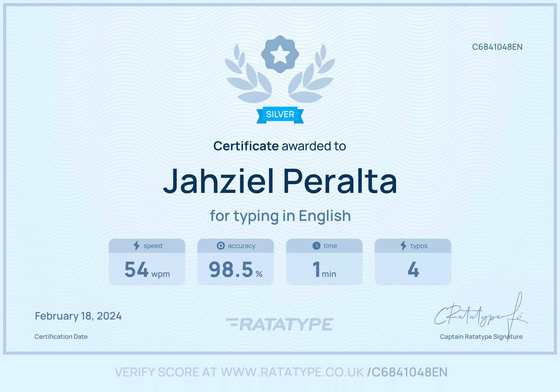
Task: Click the date February 18, 2024
Action: [78, 316]
